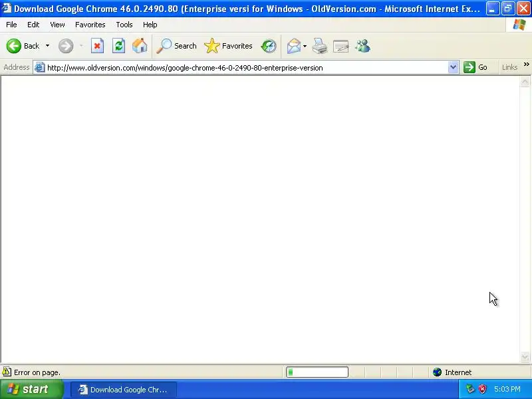
Task: Select the Download Google Chr... taskbar button
Action: 124,390
